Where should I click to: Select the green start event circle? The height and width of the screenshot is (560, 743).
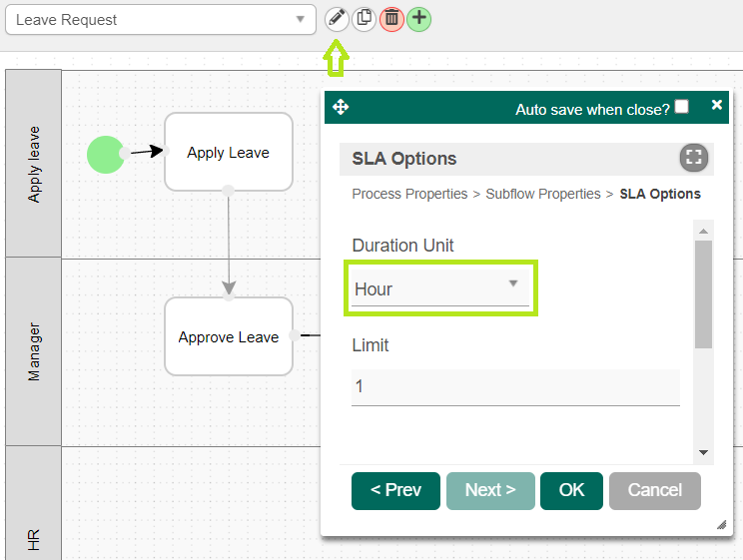point(106,154)
